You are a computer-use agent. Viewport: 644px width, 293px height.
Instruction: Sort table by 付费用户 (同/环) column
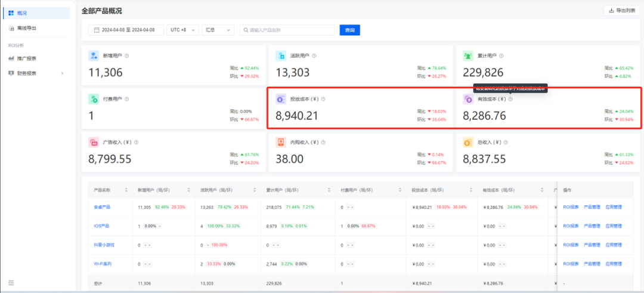click(x=400, y=190)
